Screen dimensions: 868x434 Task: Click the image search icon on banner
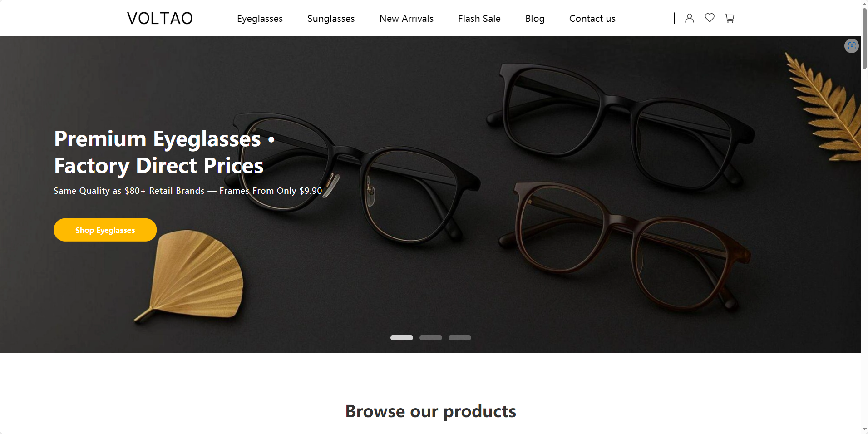point(852,46)
